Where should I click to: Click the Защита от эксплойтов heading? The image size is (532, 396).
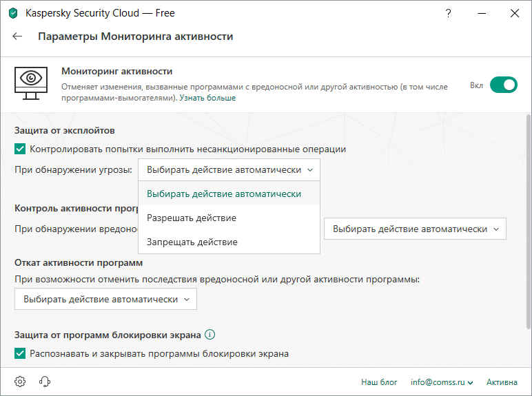tap(65, 131)
